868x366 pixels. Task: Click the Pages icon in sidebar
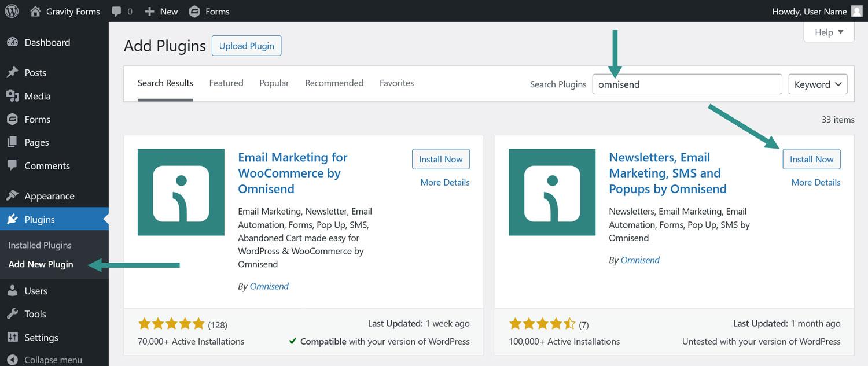coord(12,142)
